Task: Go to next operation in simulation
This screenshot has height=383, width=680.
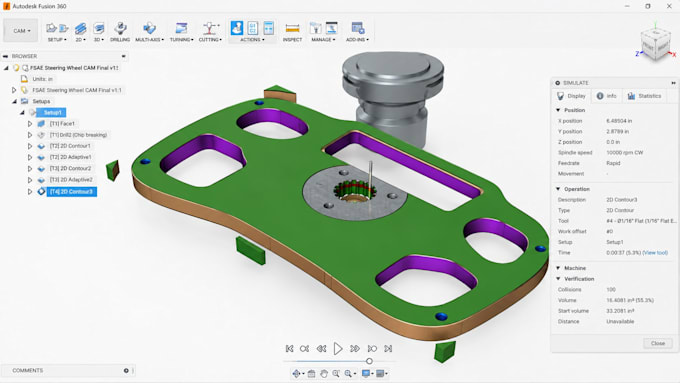Action: [x=372, y=348]
